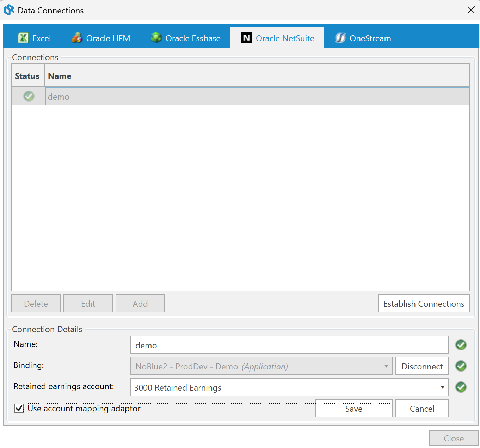
Task: Close the Data Connections window
Action: pyautogui.click(x=471, y=10)
